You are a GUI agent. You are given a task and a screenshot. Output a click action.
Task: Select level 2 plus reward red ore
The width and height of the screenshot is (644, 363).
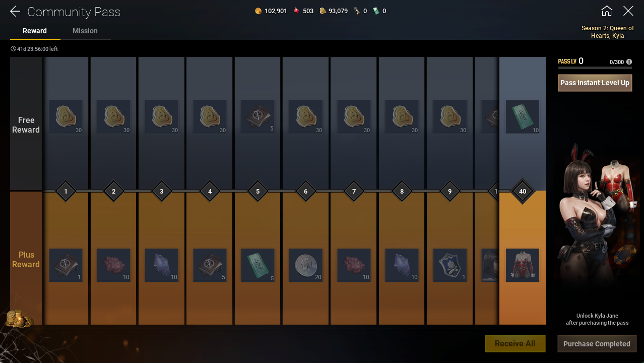pyautogui.click(x=113, y=265)
